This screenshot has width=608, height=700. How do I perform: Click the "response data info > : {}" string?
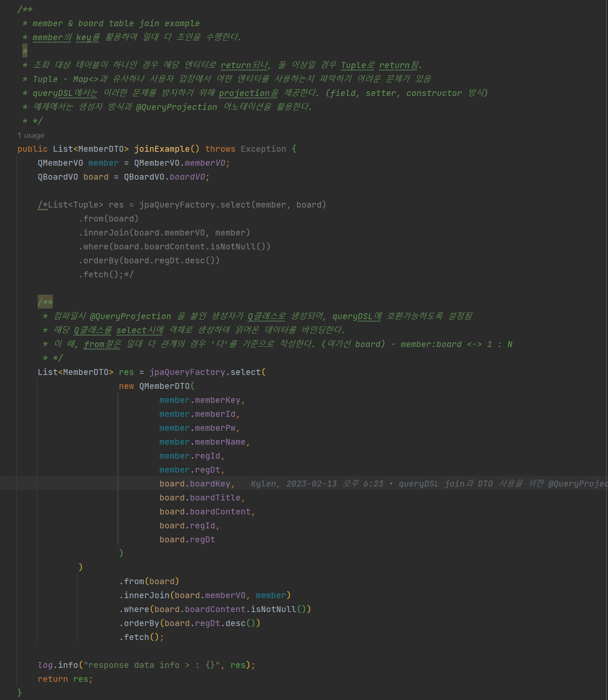tap(152, 665)
